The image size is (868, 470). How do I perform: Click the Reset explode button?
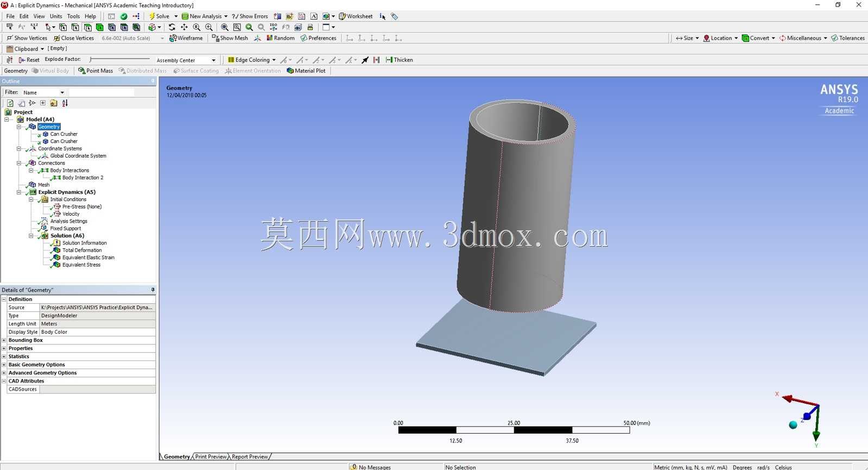tap(29, 60)
